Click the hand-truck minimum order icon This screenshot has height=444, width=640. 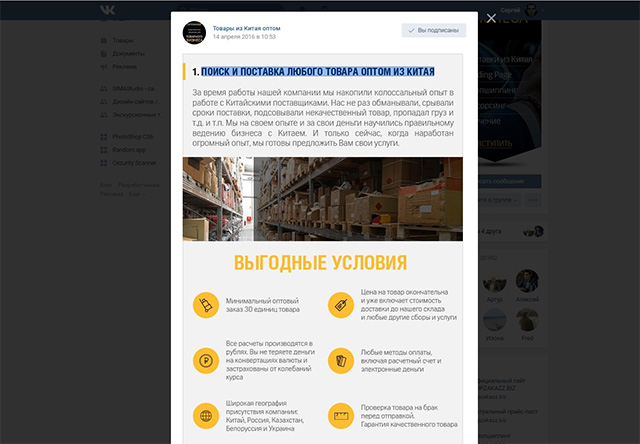click(x=206, y=305)
